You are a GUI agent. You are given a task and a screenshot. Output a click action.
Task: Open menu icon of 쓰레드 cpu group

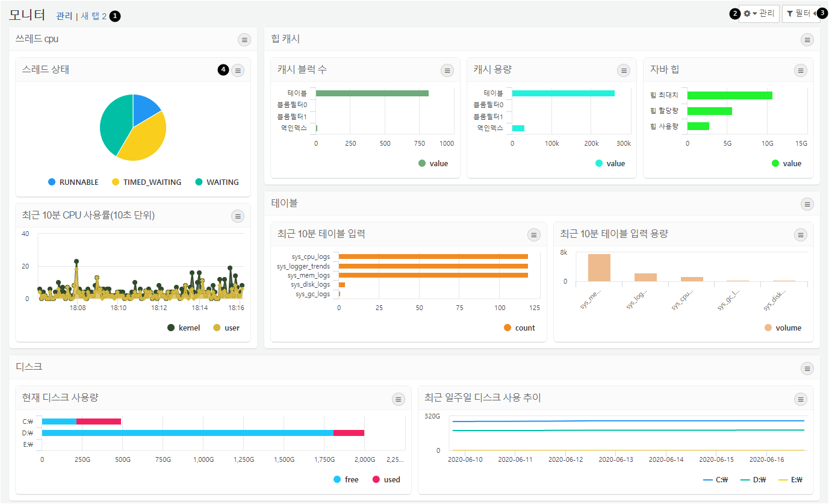coord(244,40)
